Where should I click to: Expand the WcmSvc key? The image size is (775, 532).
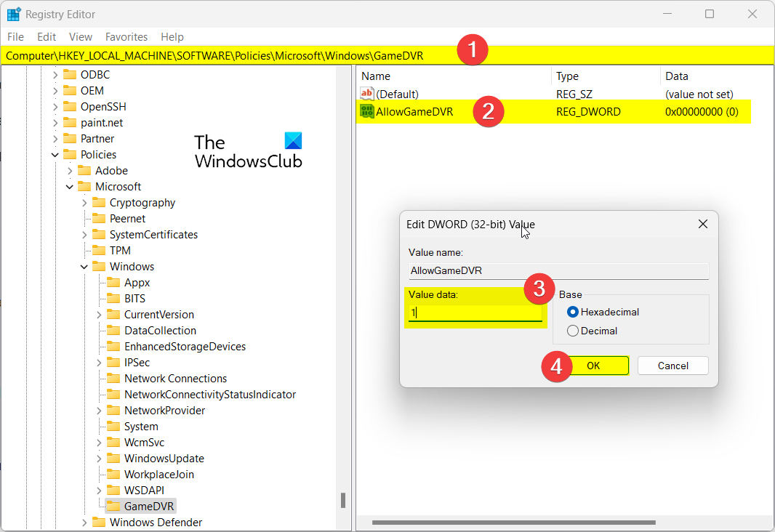point(99,443)
